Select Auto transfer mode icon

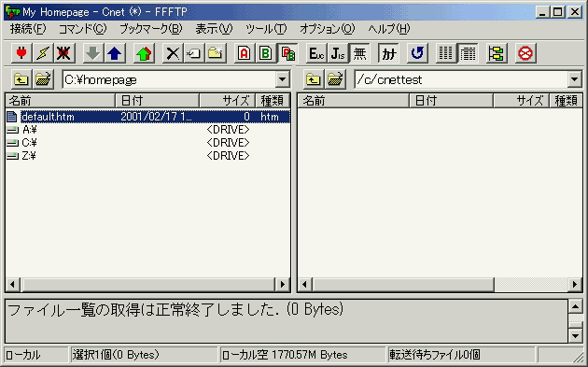tap(287, 53)
